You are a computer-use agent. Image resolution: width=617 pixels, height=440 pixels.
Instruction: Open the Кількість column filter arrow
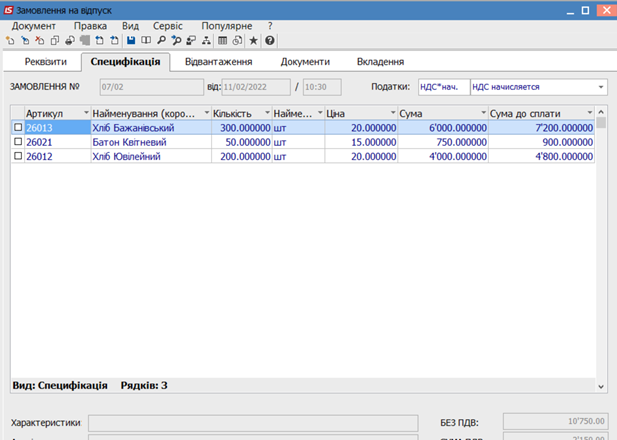267,113
